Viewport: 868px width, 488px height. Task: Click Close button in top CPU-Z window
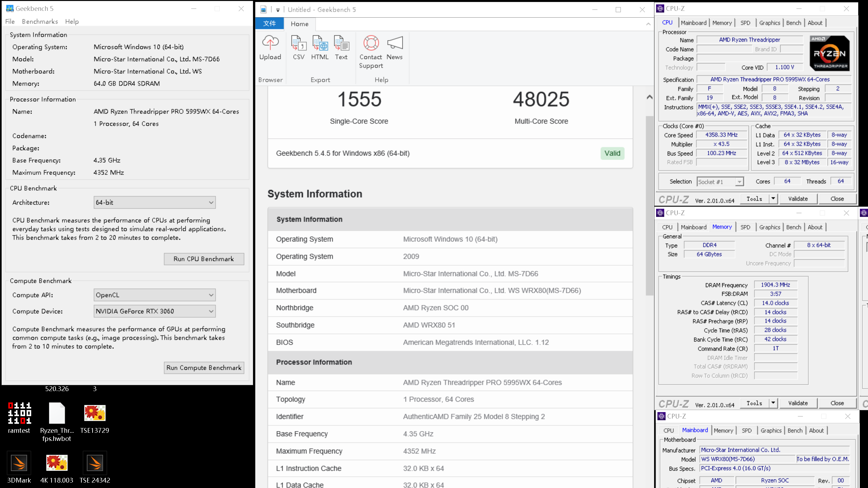point(837,199)
